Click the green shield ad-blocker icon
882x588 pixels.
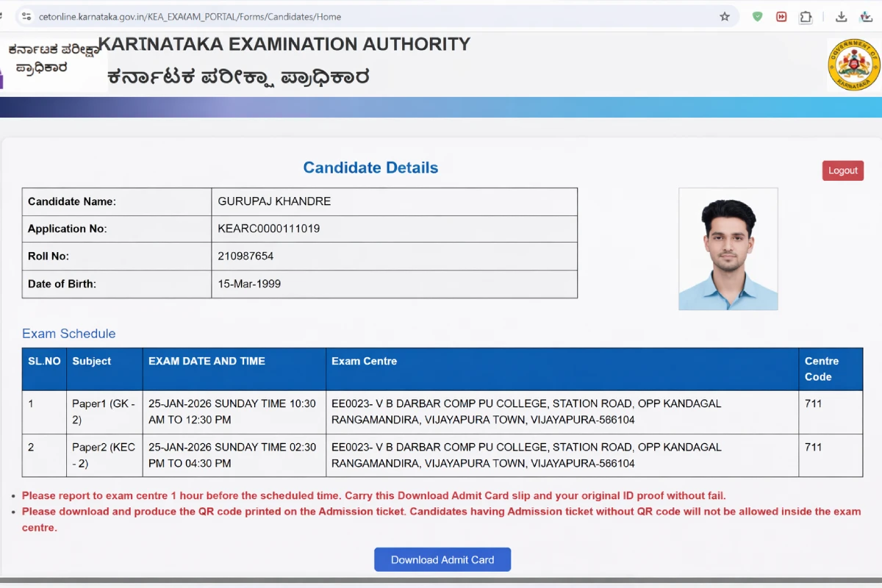757,16
